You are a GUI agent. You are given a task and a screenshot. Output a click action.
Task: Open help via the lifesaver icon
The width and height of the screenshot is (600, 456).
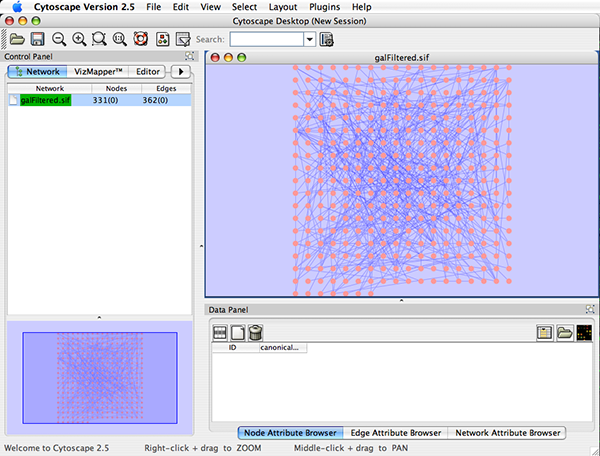point(140,39)
